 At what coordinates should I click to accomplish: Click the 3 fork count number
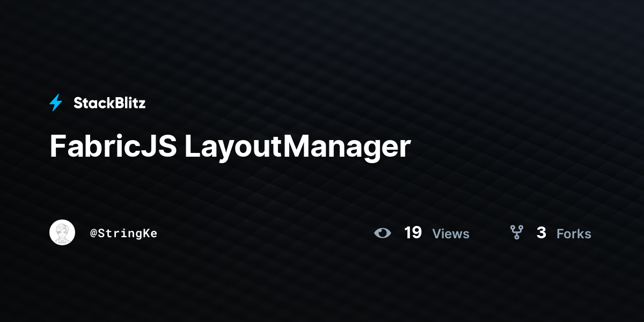(x=541, y=233)
